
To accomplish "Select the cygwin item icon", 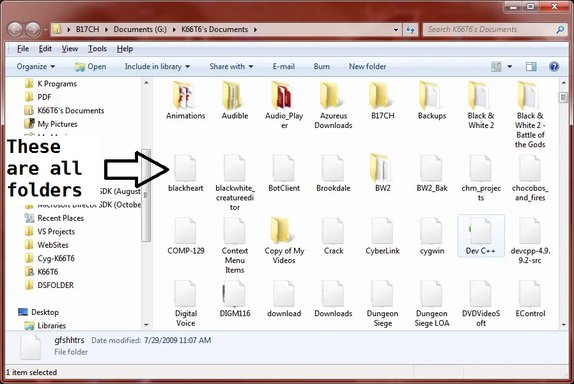I will 431,231.
